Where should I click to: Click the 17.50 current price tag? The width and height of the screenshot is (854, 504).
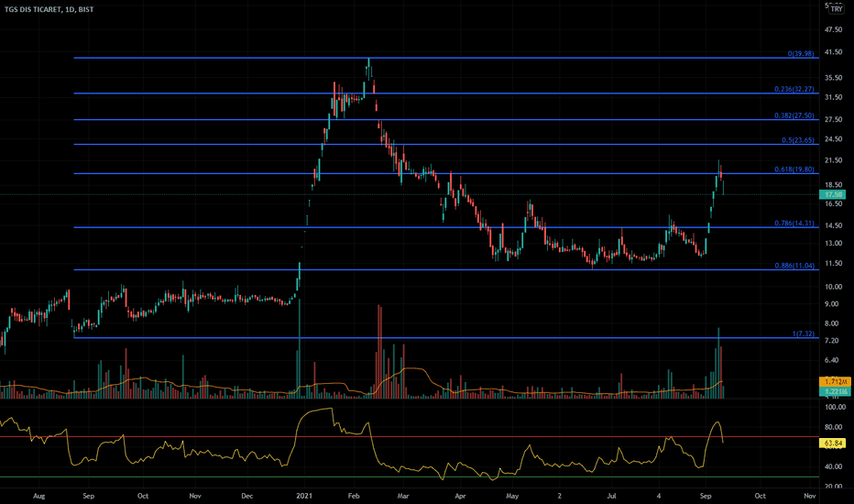point(833,194)
